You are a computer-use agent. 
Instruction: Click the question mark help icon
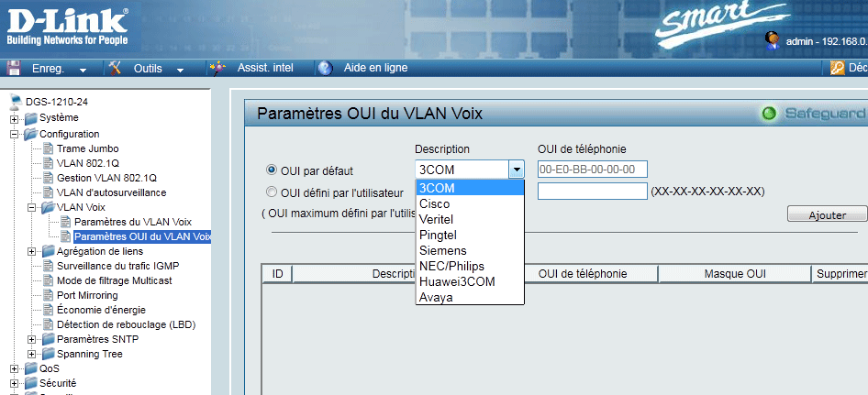tap(326, 68)
